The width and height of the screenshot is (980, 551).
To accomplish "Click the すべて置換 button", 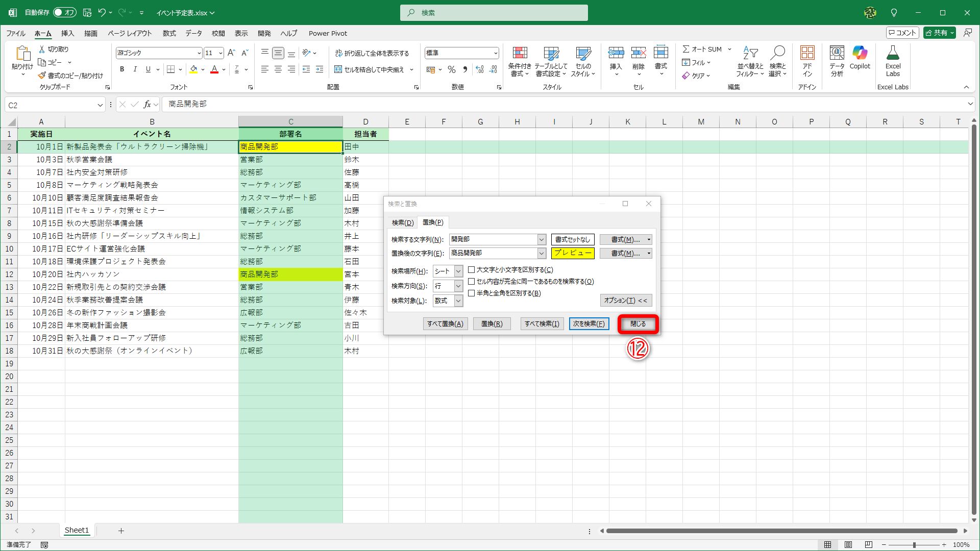I will click(x=445, y=323).
